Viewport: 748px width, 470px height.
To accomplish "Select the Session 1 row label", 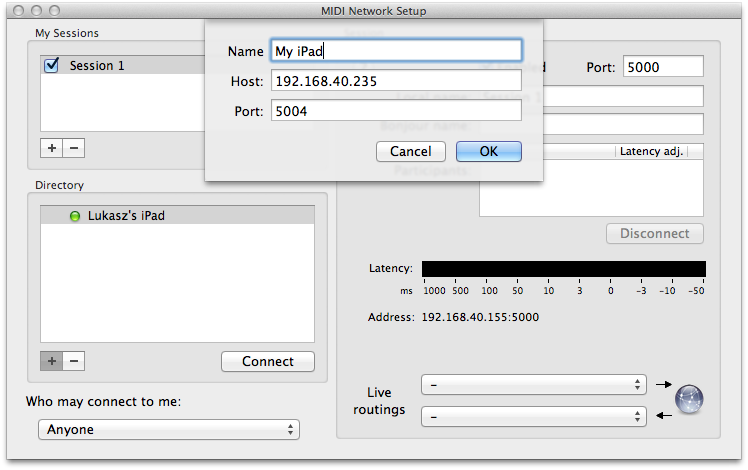I will pyautogui.click(x=97, y=65).
